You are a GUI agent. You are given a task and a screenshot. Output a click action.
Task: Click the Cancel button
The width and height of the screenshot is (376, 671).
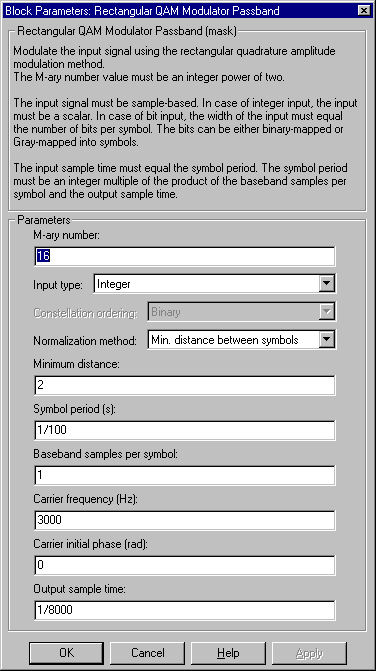tap(148, 653)
